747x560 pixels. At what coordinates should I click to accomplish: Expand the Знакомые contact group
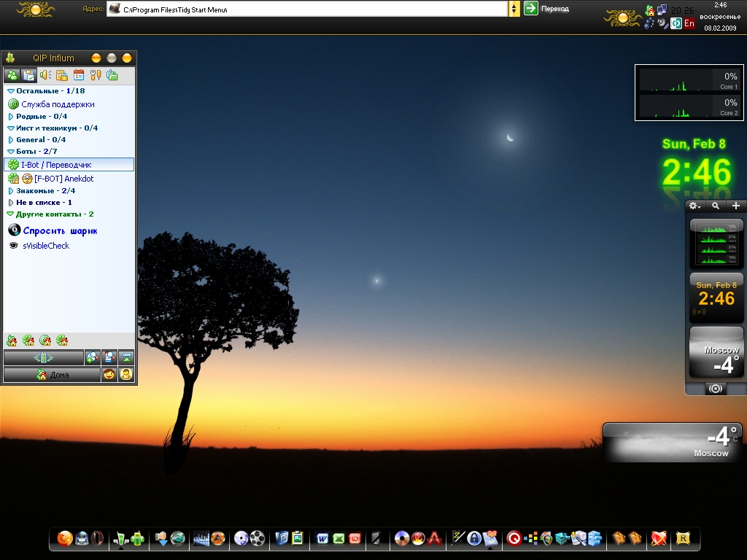coord(11,191)
